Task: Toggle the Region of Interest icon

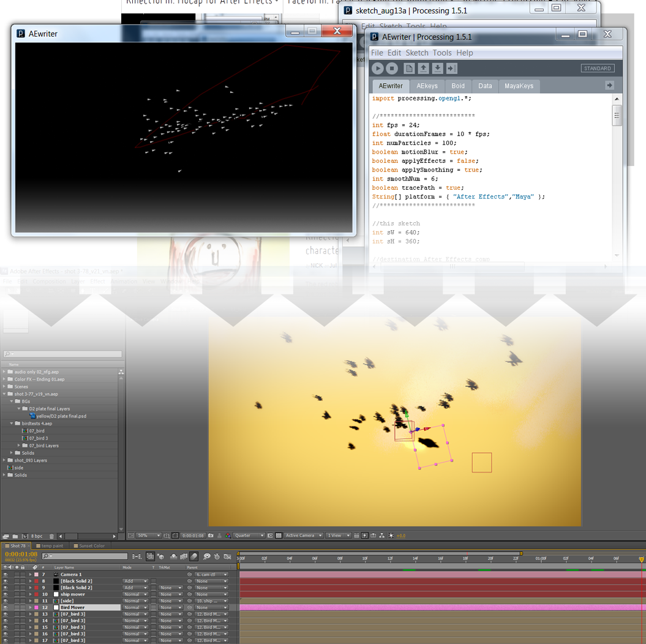Action: [x=270, y=536]
